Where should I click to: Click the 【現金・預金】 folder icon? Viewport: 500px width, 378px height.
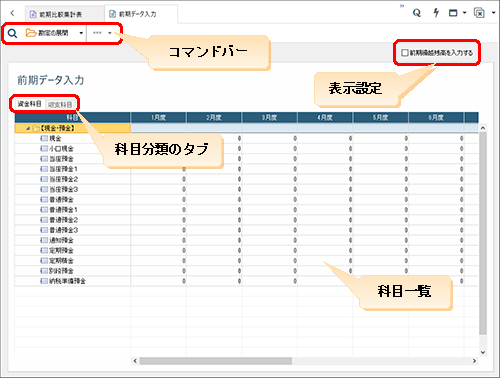point(36,128)
